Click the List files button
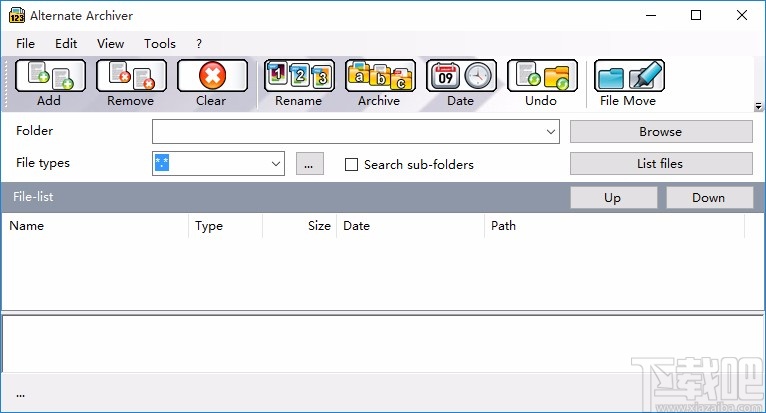This screenshot has height=413, width=766. click(661, 164)
